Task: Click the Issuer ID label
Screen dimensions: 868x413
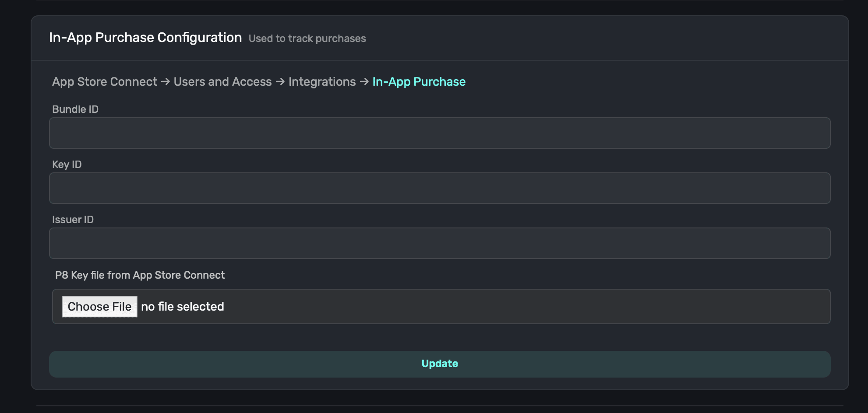Action: [x=73, y=220]
